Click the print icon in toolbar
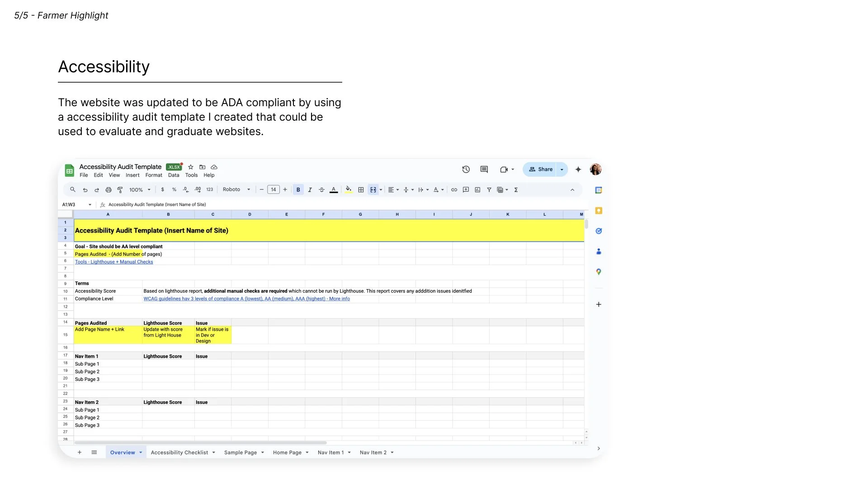The width and height of the screenshot is (868, 488). click(x=108, y=190)
